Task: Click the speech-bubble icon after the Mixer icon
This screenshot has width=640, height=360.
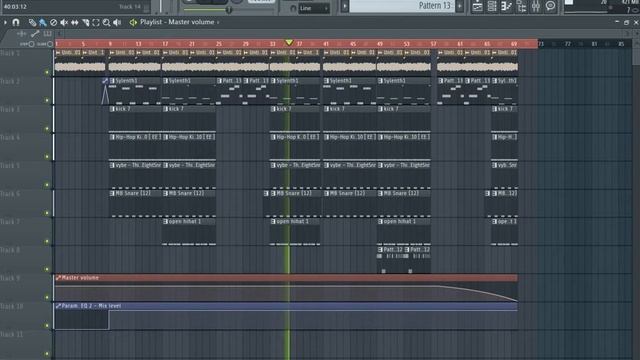Action: tap(551, 6)
